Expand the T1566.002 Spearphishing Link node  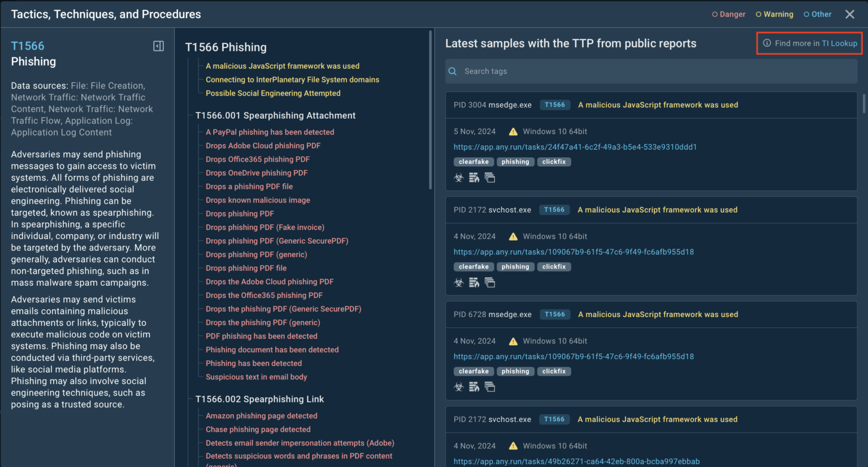click(259, 399)
